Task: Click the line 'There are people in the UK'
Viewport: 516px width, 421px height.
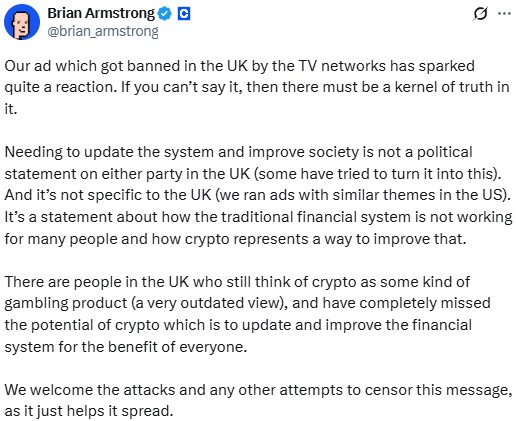Action: coord(237,282)
